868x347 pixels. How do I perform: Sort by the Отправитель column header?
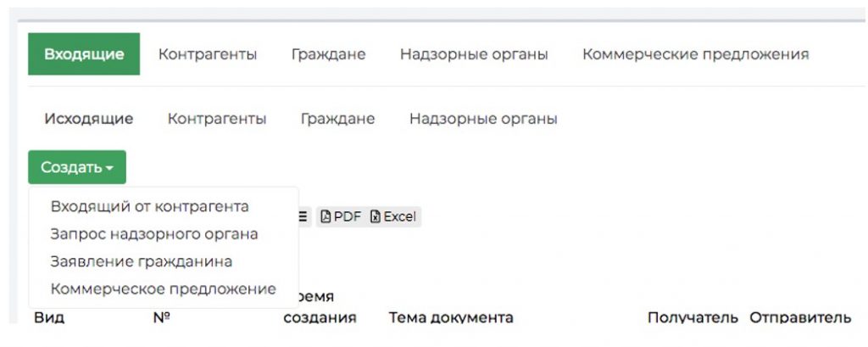800,317
